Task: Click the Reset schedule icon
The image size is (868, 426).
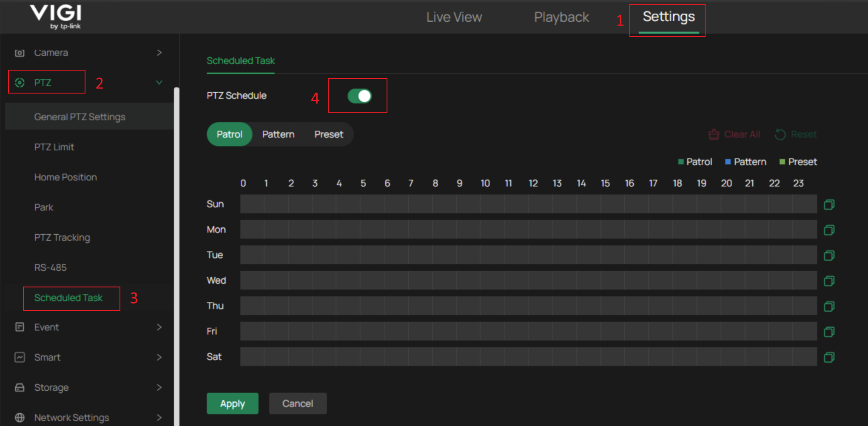Action: [x=781, y=134]
